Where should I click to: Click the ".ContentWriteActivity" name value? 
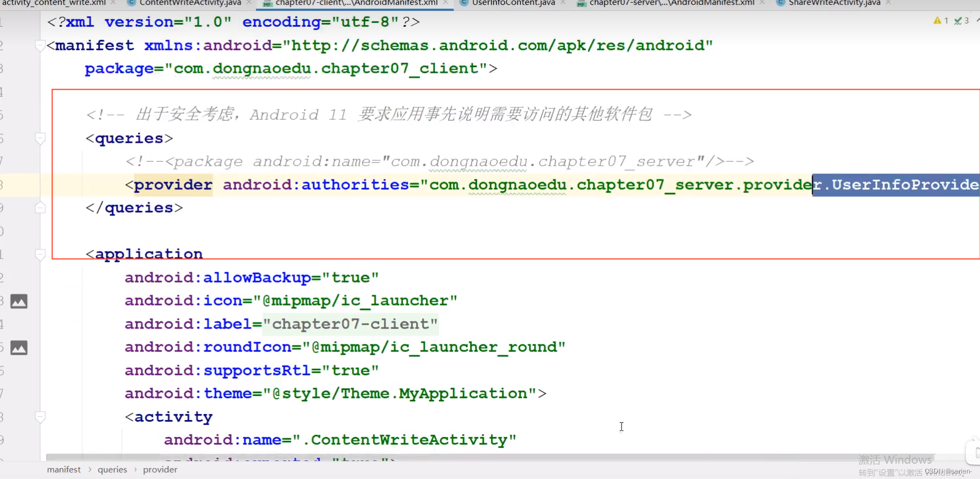coord(404,440)
